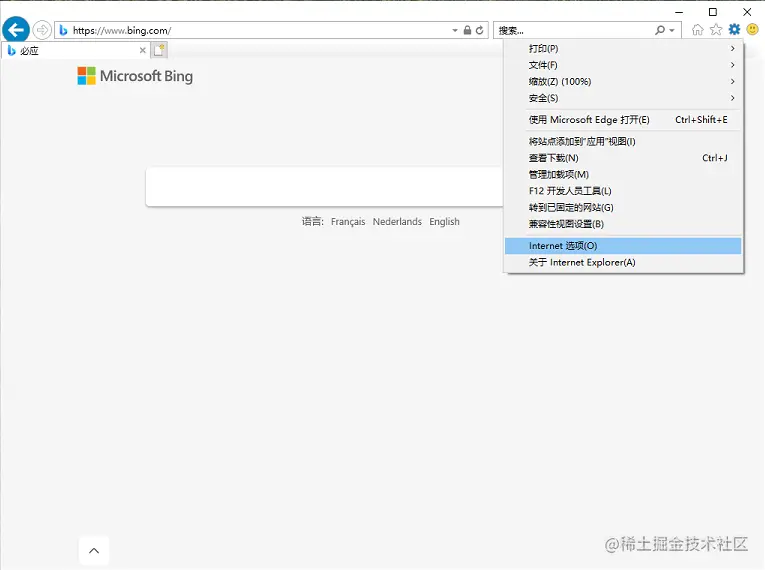765x570 pixels.
Task: Select 转到已固定的网站(G)
Action: (624, 207)
